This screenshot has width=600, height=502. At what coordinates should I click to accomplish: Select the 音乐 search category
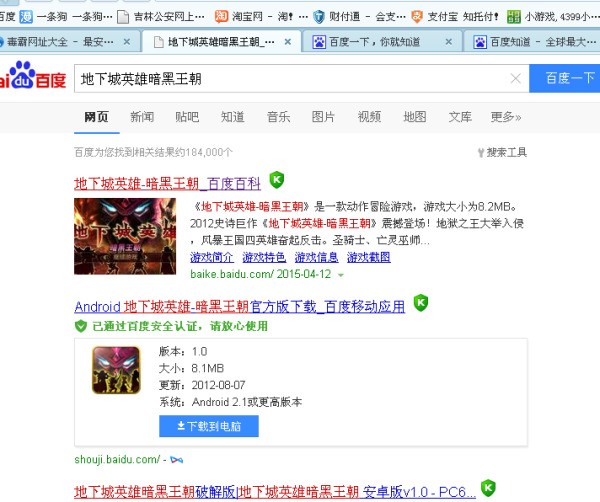tap(278, 117)
